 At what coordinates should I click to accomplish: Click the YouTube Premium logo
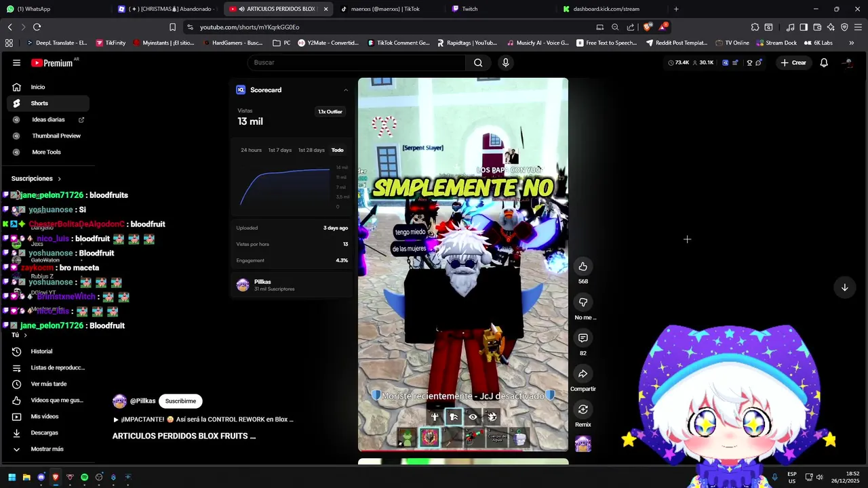tap(52, 63)
